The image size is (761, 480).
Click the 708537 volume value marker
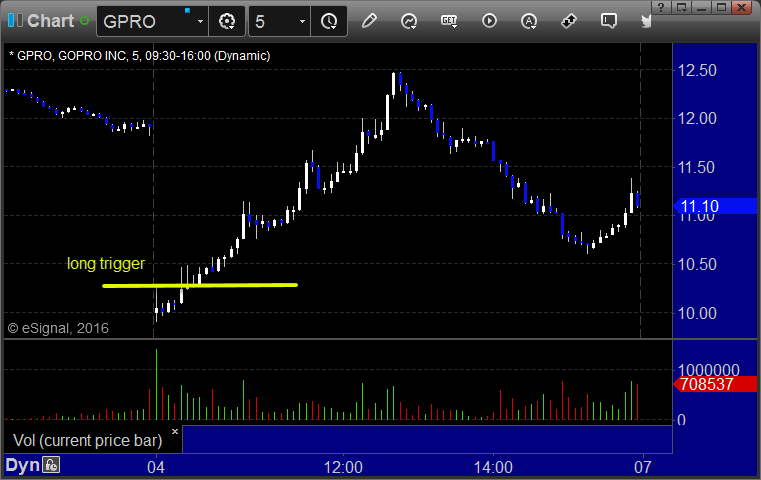tap(715, 384)
